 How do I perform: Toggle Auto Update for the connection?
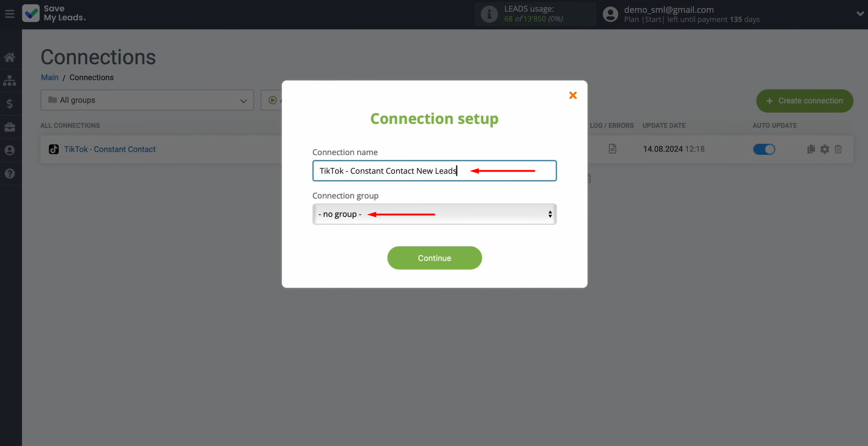coord(764,149)
